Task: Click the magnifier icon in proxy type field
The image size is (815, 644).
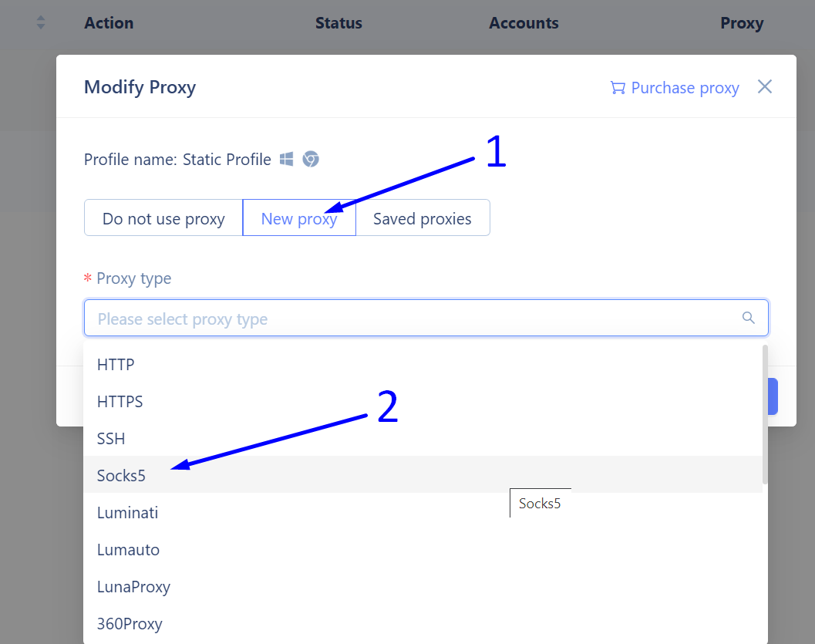Action: tap(748, 318)
